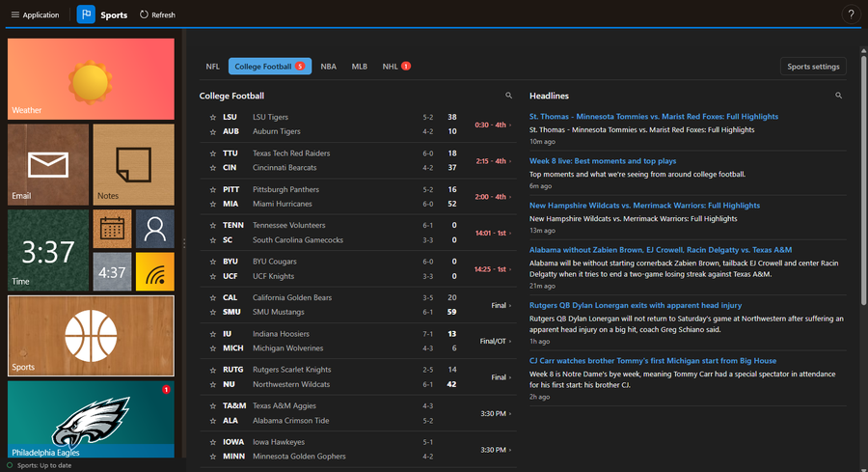Image resolution: width=868 pixels, height=472 pixels.
Task: Star the South Carolina Gamecocks
Action: [212, 240]
